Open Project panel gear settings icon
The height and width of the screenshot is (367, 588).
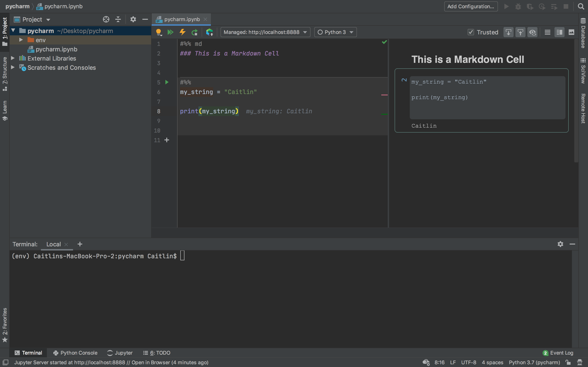pos(133,19)
